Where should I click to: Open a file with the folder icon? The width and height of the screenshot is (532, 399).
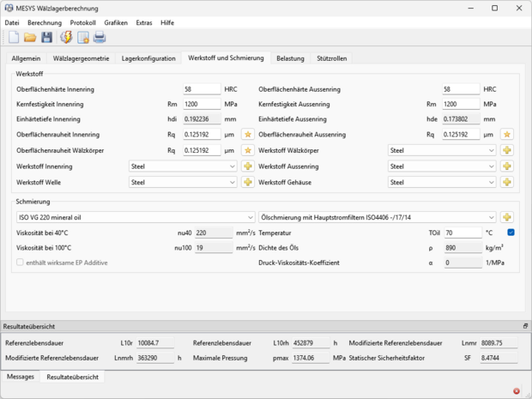tap(30, 37)
